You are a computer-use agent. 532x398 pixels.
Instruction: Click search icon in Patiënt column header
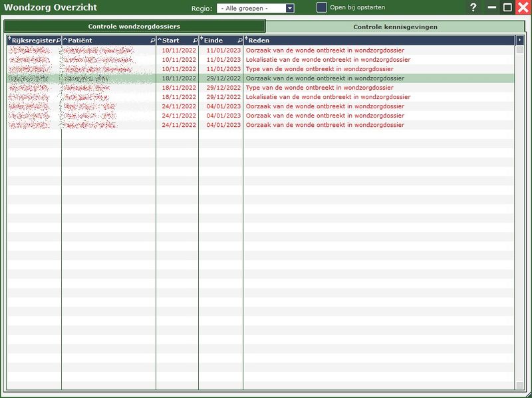pyautogui.click(x=152, y=41)
